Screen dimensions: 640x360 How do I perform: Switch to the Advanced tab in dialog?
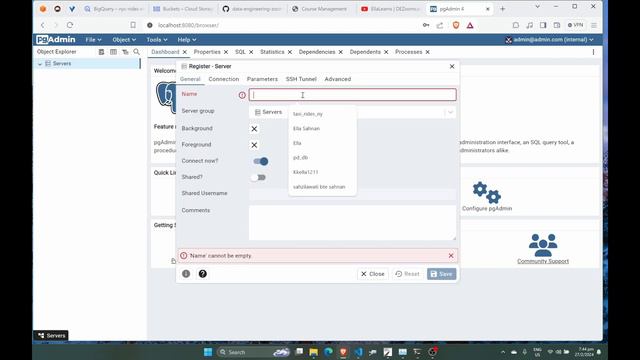coord(338,79)
